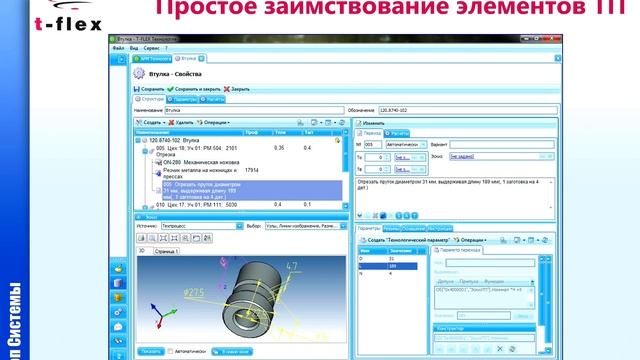Click the fourth viewer toolbar zoom-extents icon
This screenshot has width=640, height=360.
174,238
